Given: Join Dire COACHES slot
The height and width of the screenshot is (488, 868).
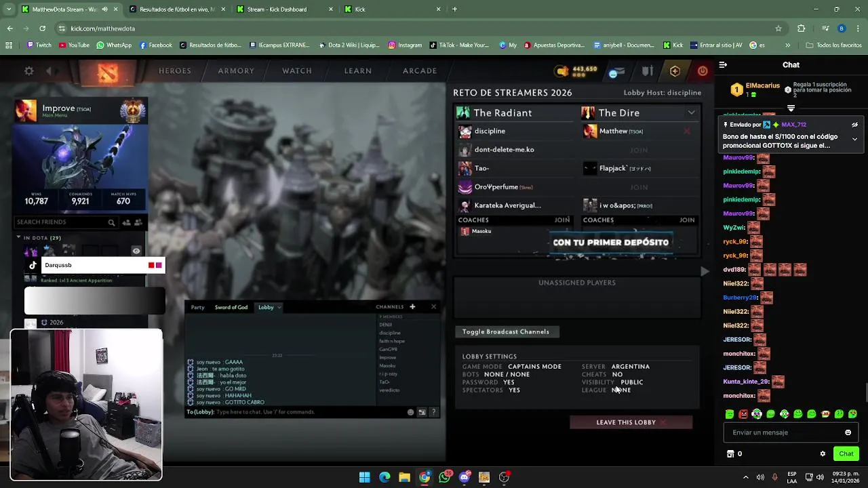Looking at the screenshot, I should coord(687,220).
